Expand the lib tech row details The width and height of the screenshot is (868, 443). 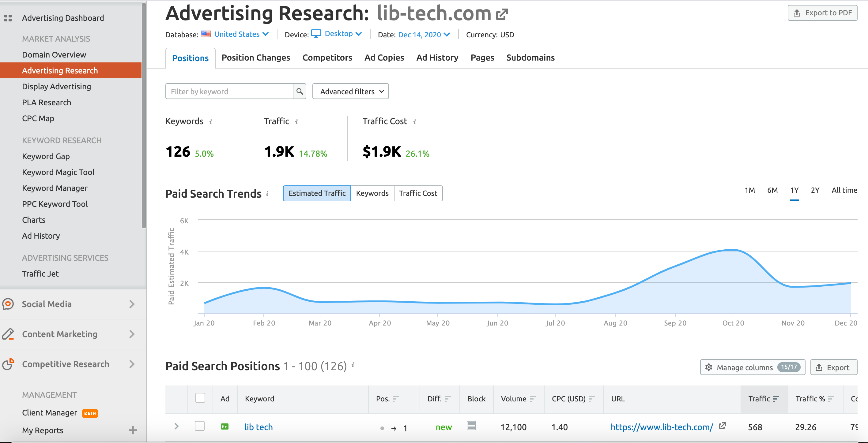[x=176, y=426]
